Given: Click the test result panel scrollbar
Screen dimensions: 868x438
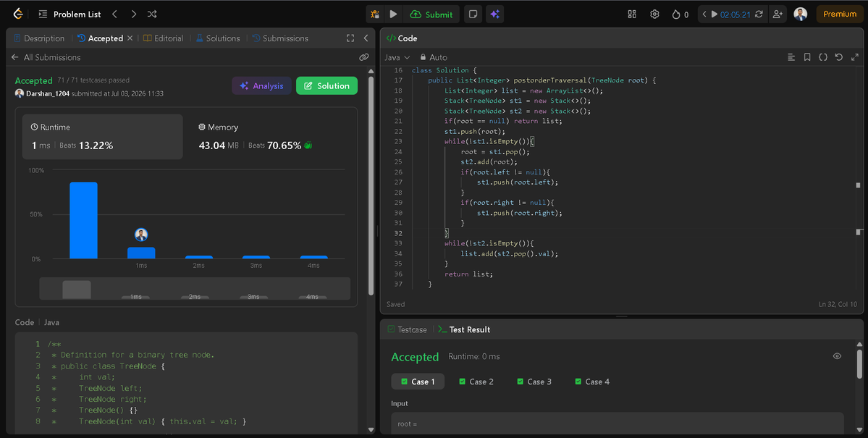Looking at the screenshot, I should [859, 366].
